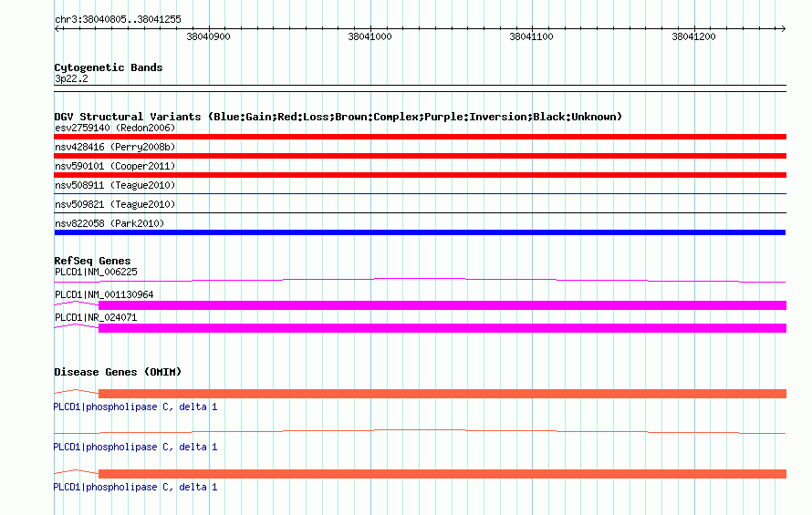Click ruler position 38040900

pos(208,36)
